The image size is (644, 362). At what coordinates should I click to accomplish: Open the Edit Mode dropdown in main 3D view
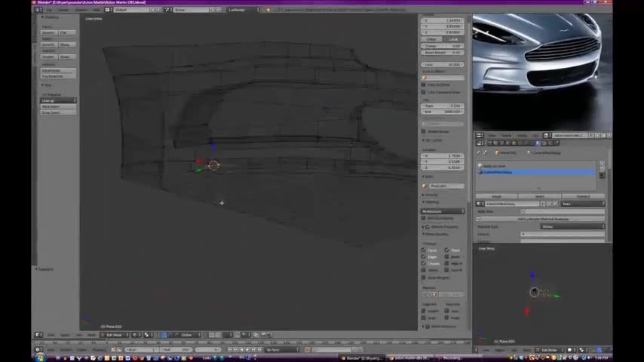(115, 335)
